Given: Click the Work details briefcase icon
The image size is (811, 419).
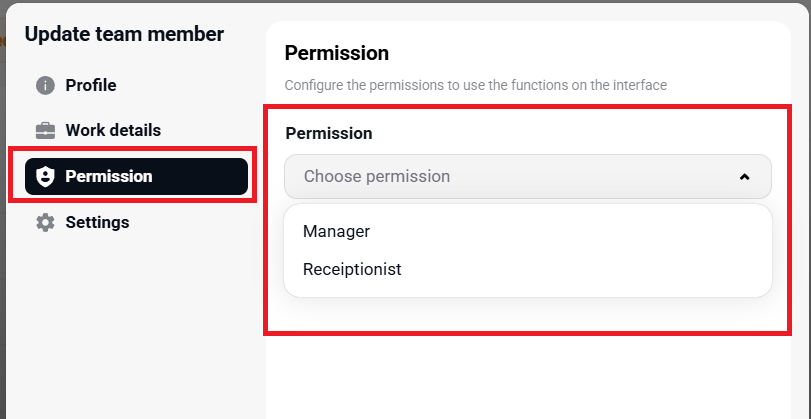Looking at the screenshot, I should (45, 131).
